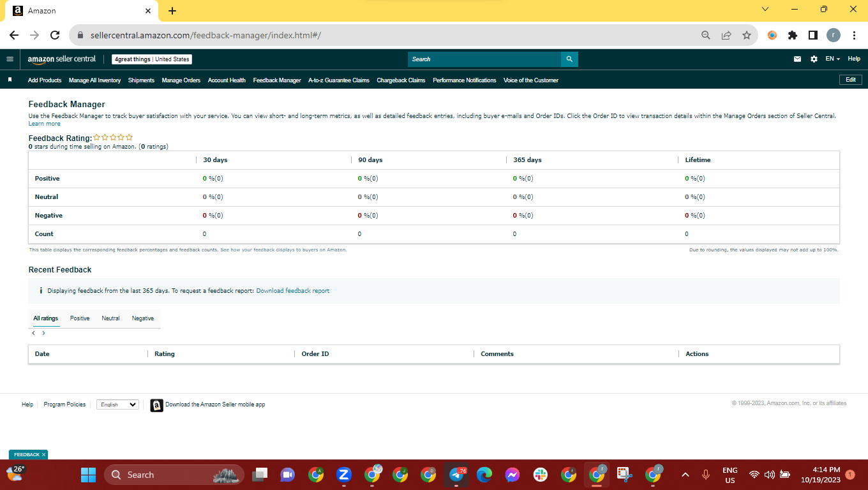Open Zoom from the taskbar

[x=344, y=475]
